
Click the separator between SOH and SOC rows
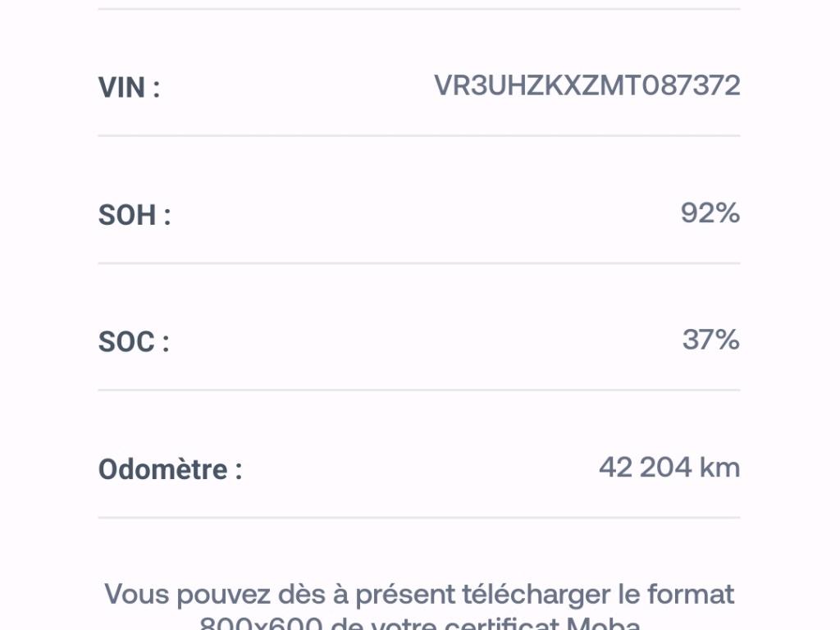pyautogui.click(x=418, y=263)
